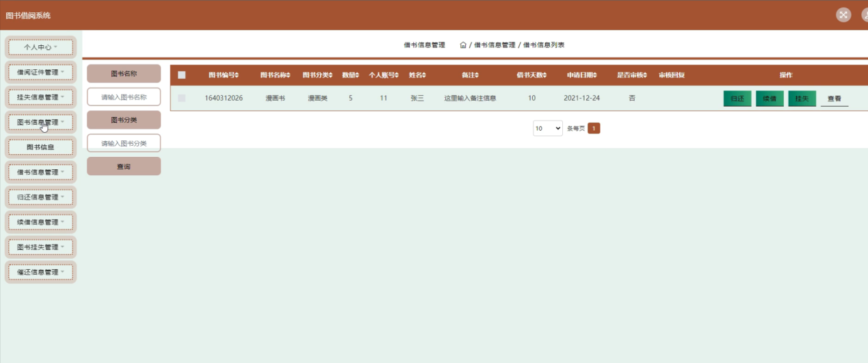
Task: Open the rows-per-page dropdown showing 10
Action: pyautogui.click(x=548, y=128)
